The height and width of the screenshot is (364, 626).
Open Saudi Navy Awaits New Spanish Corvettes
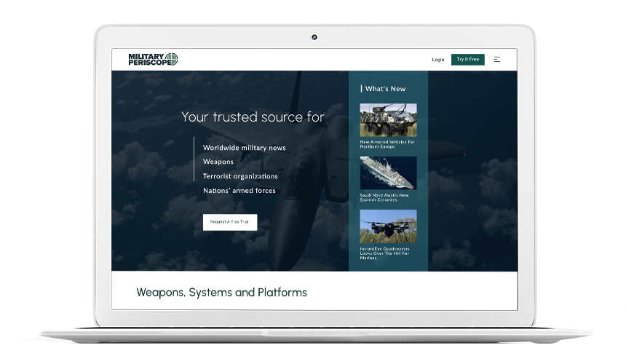pyautogui.click(x=384, y=197)
